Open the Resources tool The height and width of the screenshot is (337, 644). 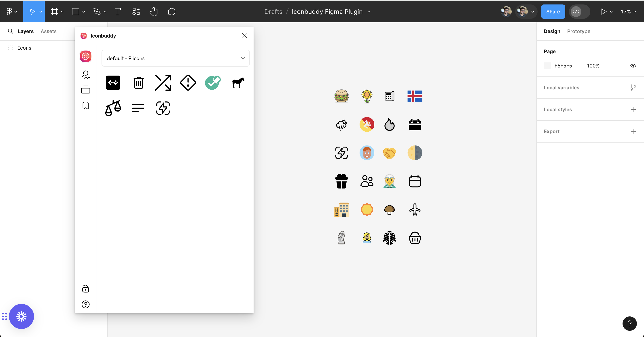[x=136, y=11]
